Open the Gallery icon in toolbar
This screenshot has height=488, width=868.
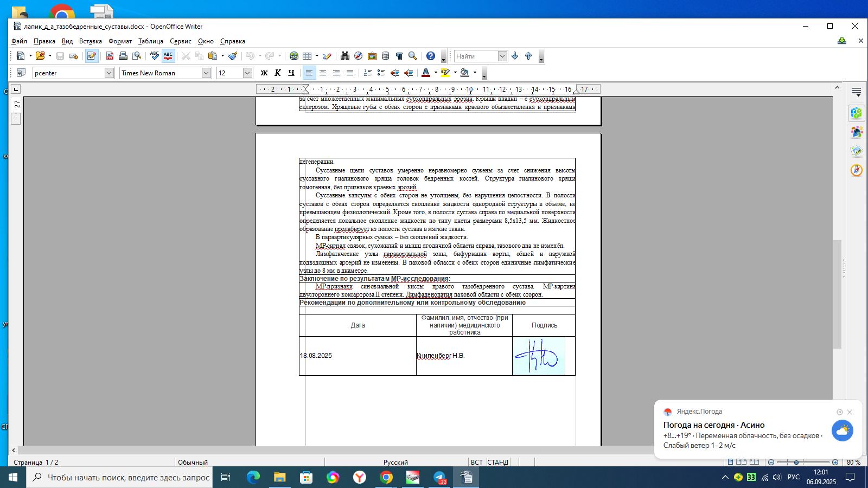click(x=372, y=56)
